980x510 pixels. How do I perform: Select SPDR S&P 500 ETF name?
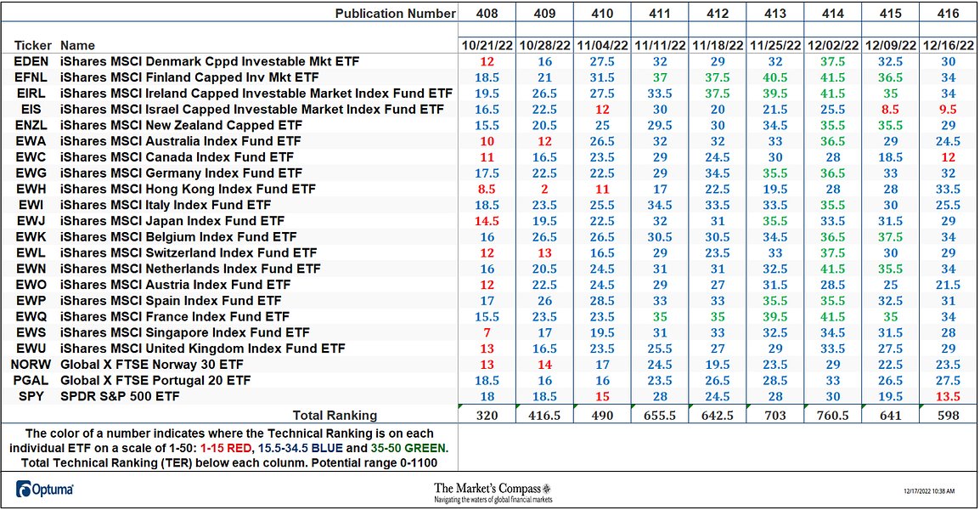(120, 397)
